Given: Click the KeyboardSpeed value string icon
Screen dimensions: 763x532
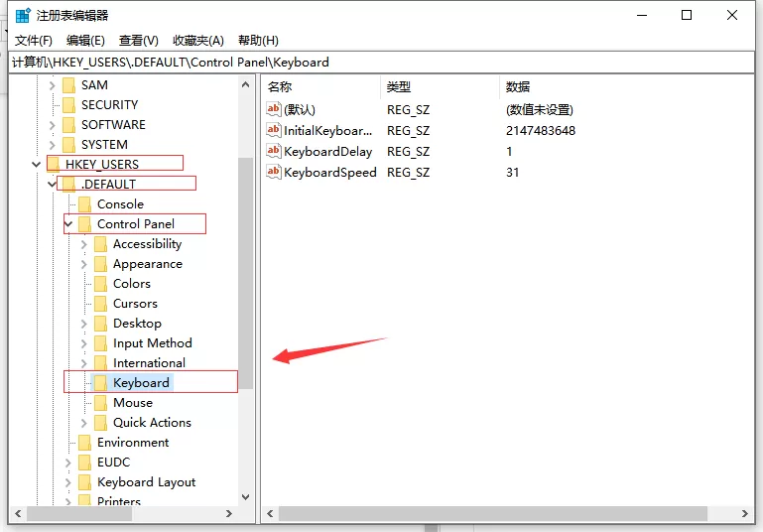Looking at the screenshot, I should [274, 172].
